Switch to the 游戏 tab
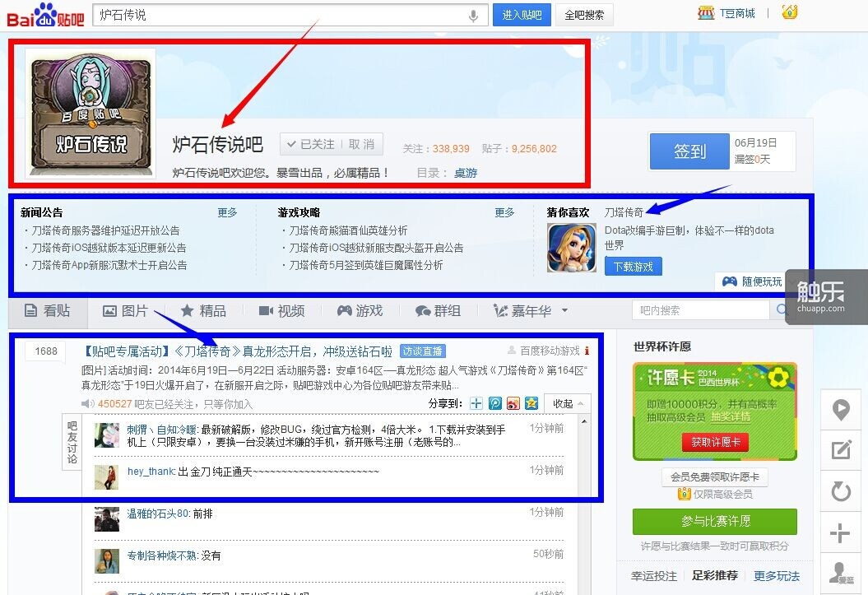The width and height of the screenshot is (868, 595). (x=360, y=311)
